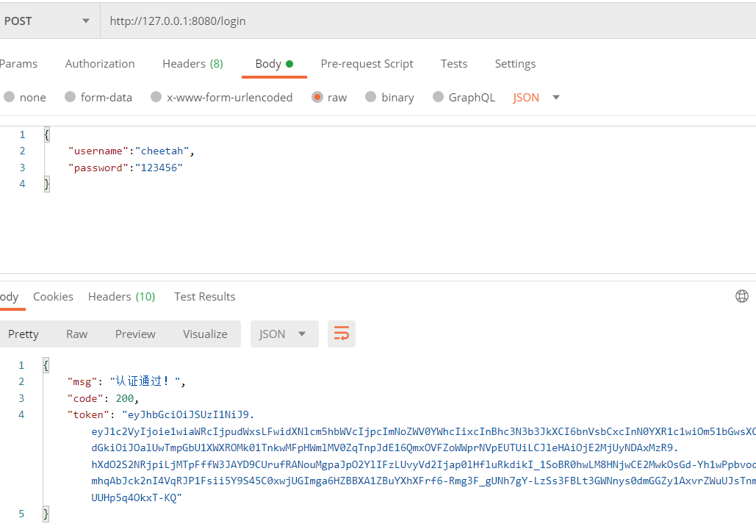The image size is (756, 532).
Task: Switch to the Authorization tab
Action: (x=100, y=64)
